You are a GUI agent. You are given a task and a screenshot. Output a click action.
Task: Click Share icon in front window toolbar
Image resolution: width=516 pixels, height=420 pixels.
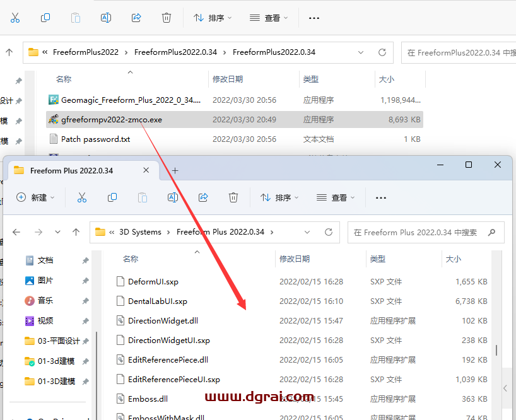coord(203,197)
